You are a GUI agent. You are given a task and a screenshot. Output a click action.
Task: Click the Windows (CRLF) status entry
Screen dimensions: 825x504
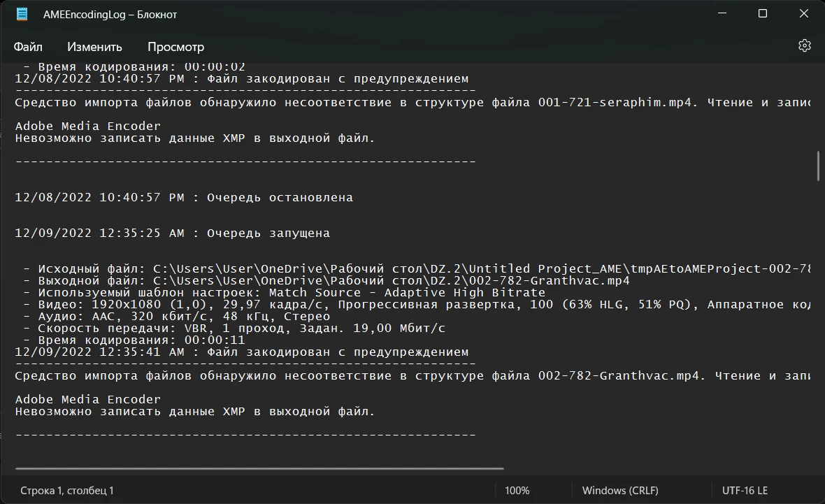[x=620, y=490]
